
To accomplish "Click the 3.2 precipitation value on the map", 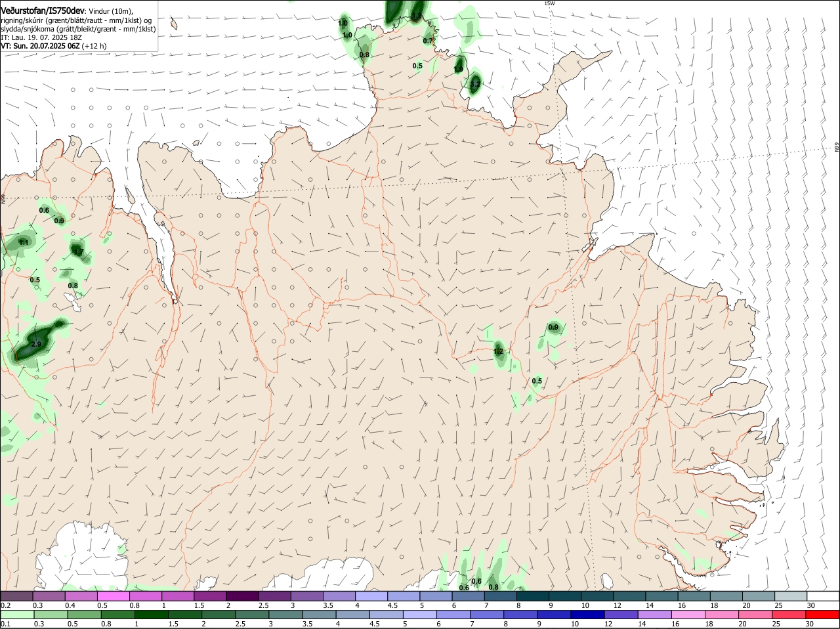I will point(476,84).
